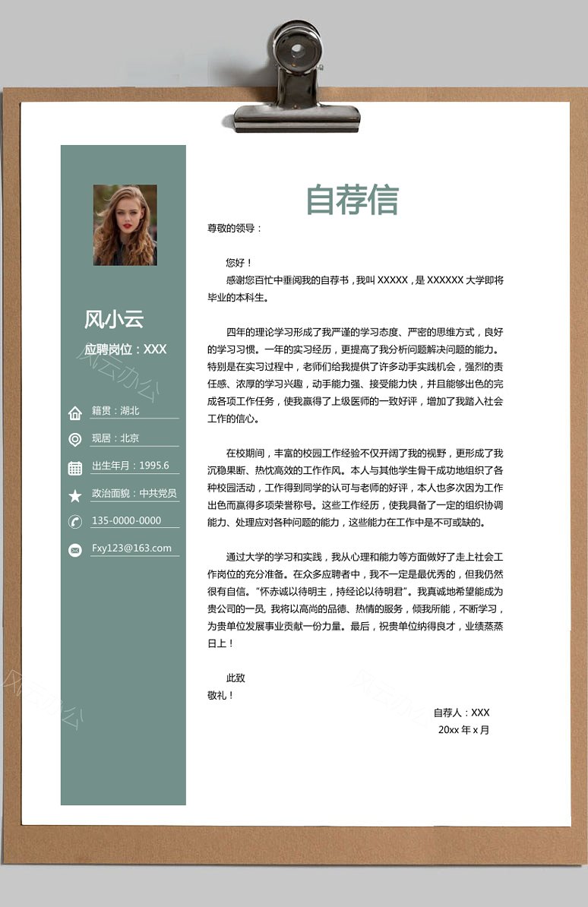Click the binder clip atop the page
Screen dimensions: 588x907
tap(297, 77)
